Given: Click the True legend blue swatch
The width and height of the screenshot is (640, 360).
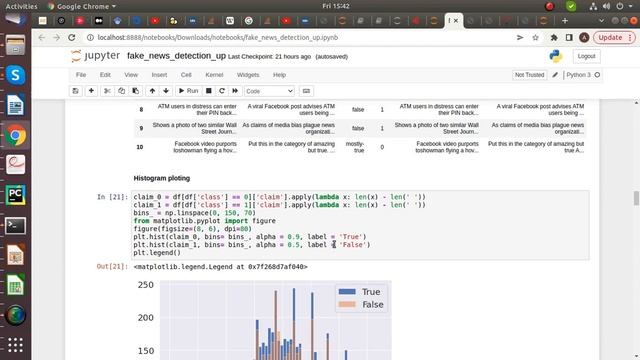Looking at the screenshot, I should (347, 291).
